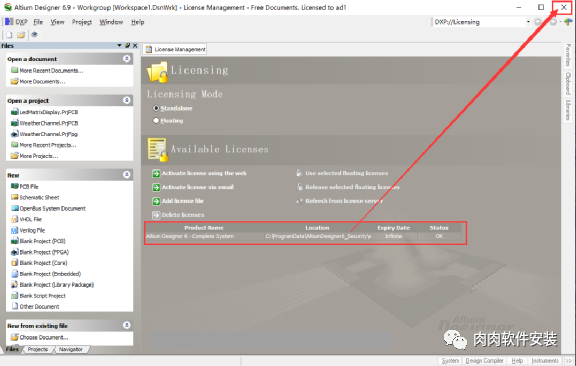The height and width of the screenshot is (366, 576).
Task: Select Floating licensing mode
Action: tap(168, 121)
